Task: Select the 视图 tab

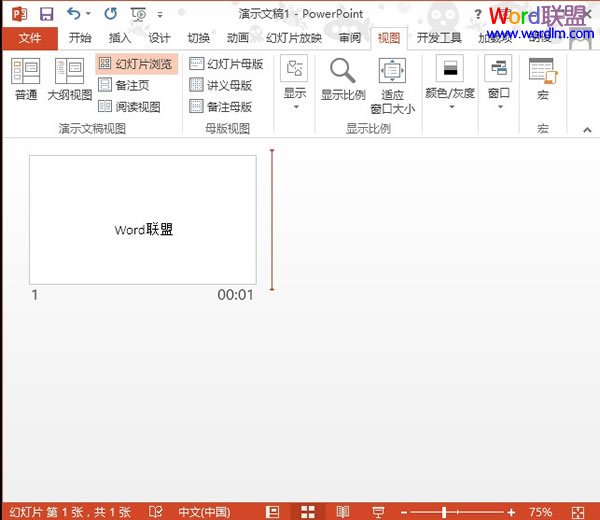Action: click(x=389, y=38)
